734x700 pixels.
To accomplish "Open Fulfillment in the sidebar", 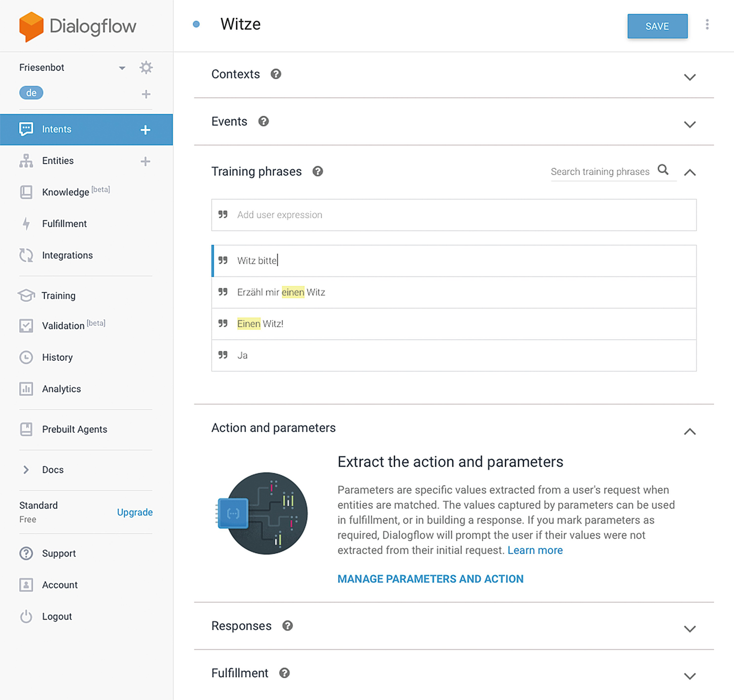I will tap(64, 224).
